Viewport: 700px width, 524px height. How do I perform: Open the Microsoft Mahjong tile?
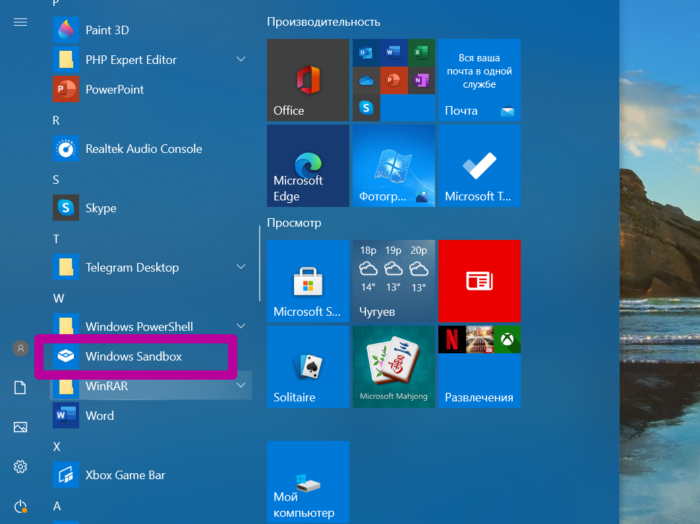coord(393,366)
